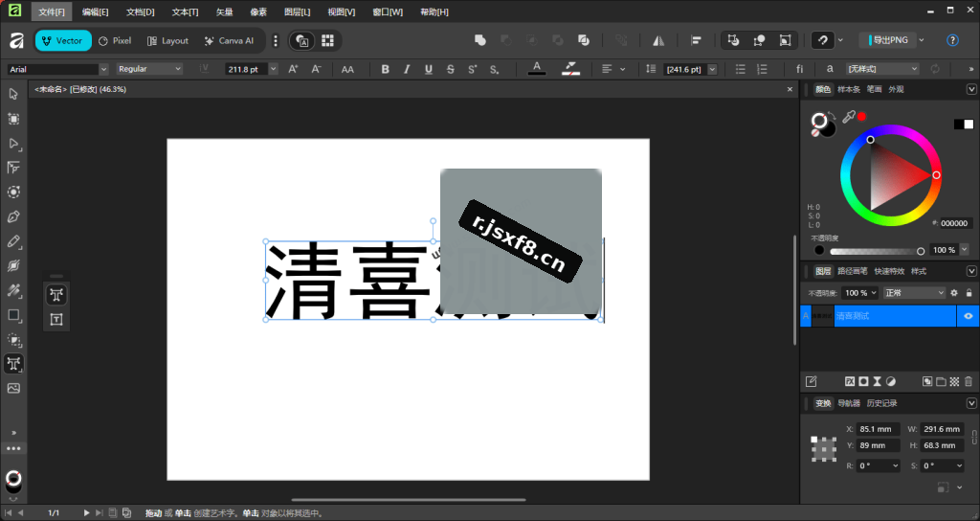980x521 pixels.
Task: Toggle Superscript formatting
Action: [x=473, y=69]
